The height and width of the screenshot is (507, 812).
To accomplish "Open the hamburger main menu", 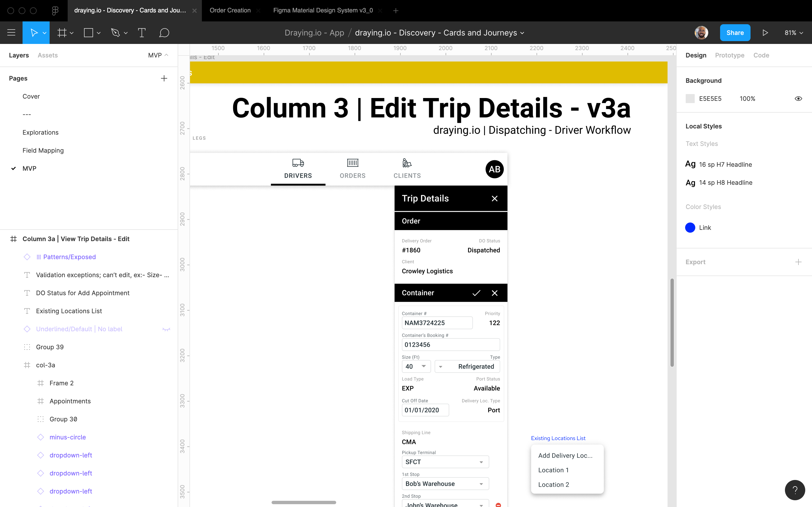I will 11,33.
